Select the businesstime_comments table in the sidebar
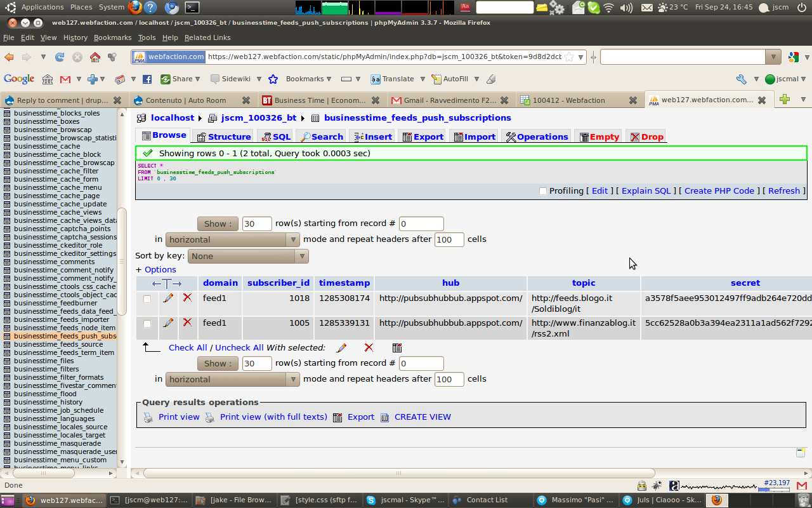 (55, 262)
